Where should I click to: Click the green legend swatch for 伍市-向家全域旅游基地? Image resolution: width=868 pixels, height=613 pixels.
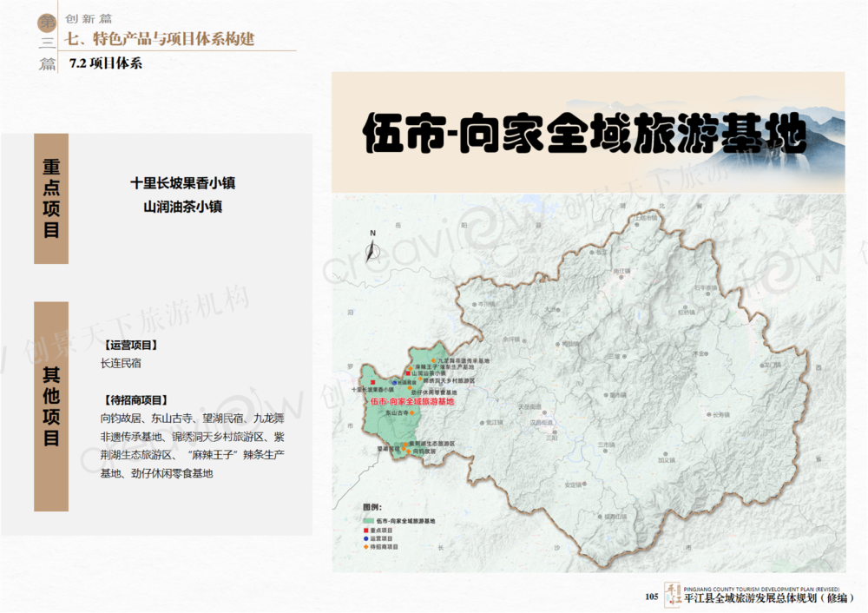click(x=368, y=520)
